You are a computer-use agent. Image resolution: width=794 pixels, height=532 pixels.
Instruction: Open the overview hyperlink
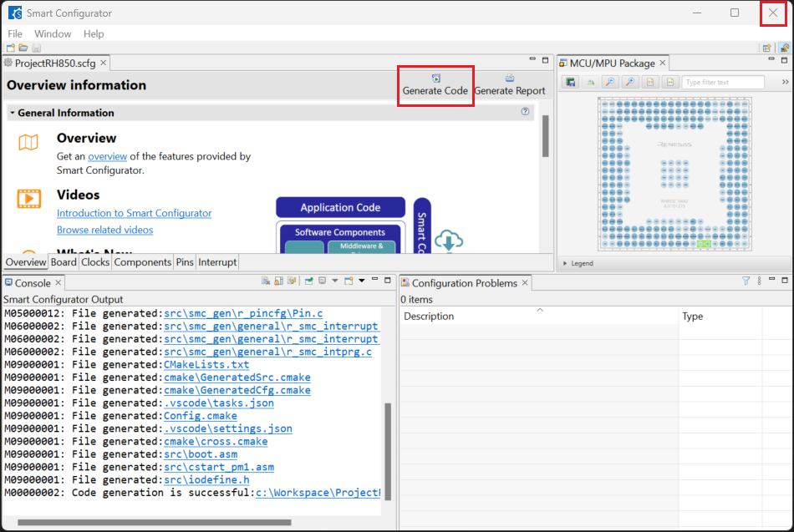107,156
